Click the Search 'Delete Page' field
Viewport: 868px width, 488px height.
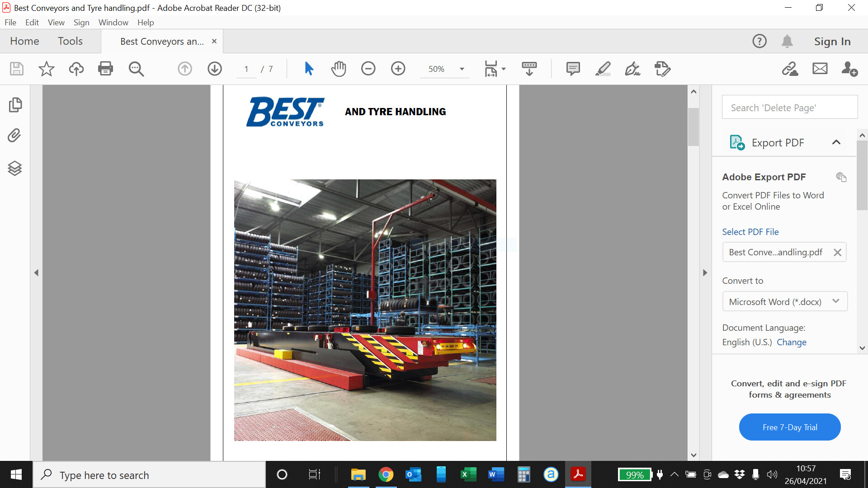click(x=789, y=108)
